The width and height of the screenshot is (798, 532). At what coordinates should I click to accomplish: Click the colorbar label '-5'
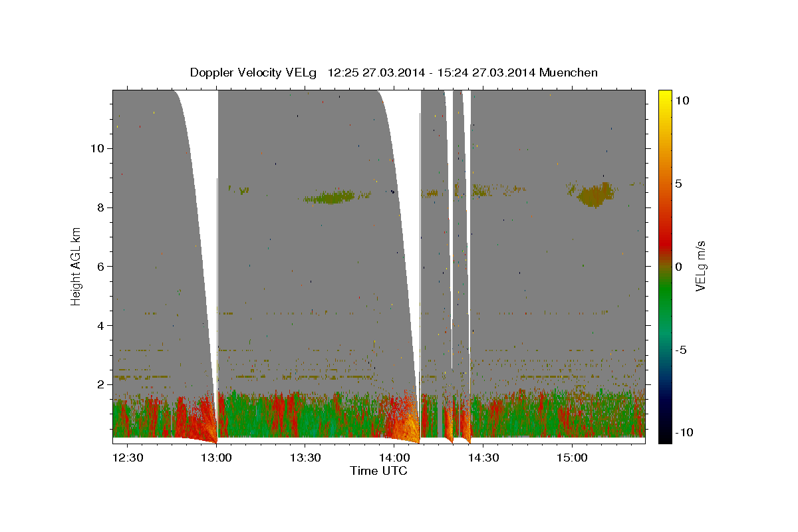(682, 350)
